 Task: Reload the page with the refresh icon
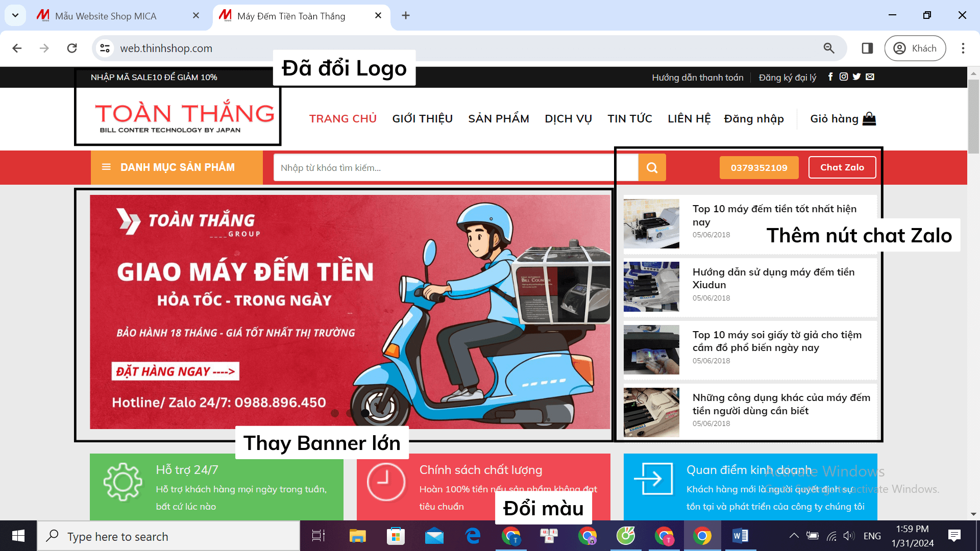(x=72, y=48)
